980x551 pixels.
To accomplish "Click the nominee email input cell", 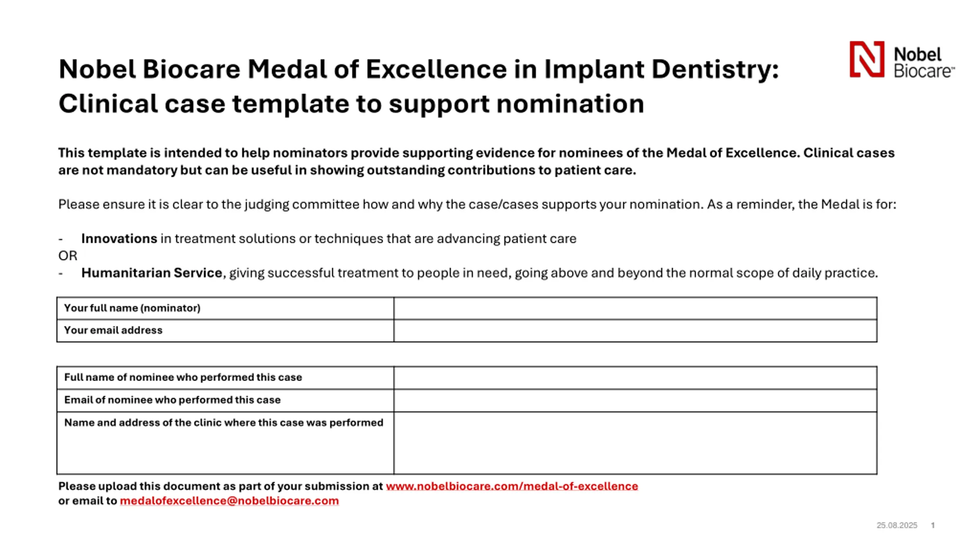I will [x=635, y=401].
